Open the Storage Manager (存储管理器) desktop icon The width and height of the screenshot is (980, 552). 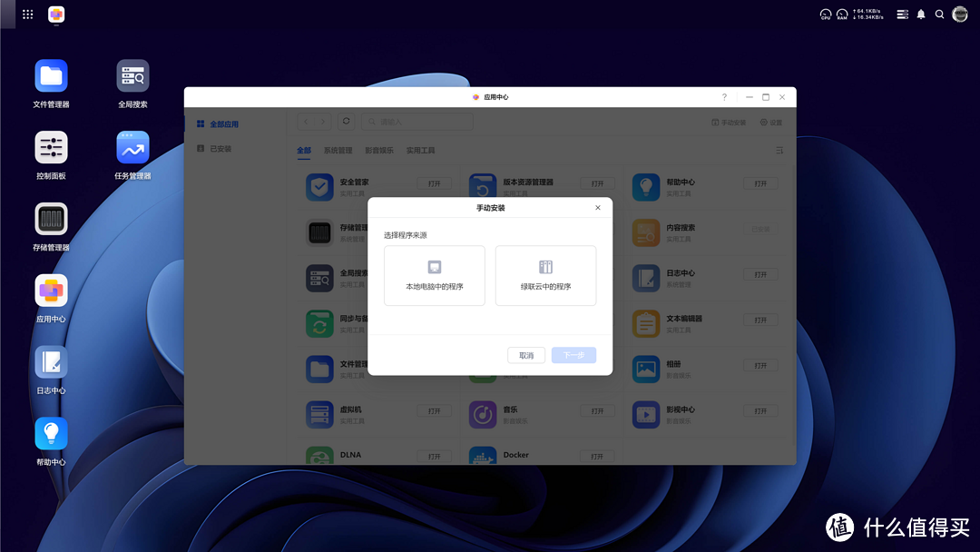(x=52, y=220)
